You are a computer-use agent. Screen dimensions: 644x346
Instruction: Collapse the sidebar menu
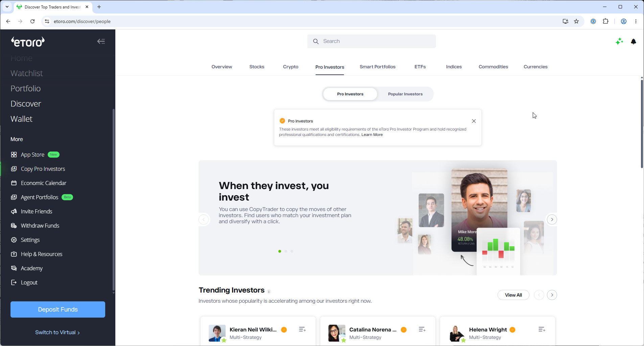(101, 41)
